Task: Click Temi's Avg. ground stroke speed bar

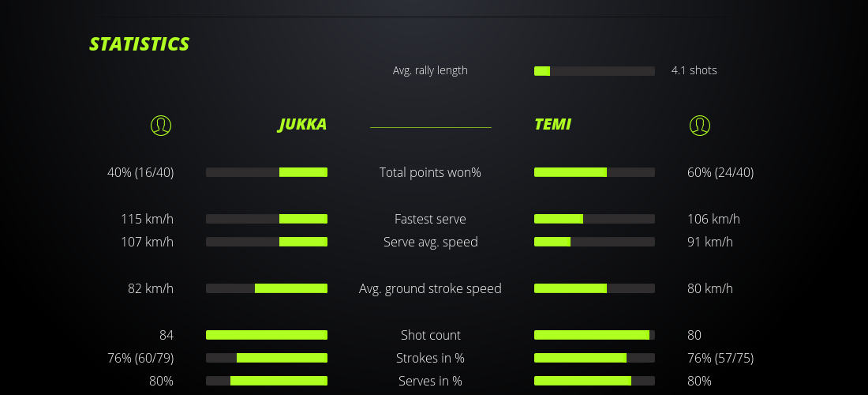Action: (x=594, y=288)
